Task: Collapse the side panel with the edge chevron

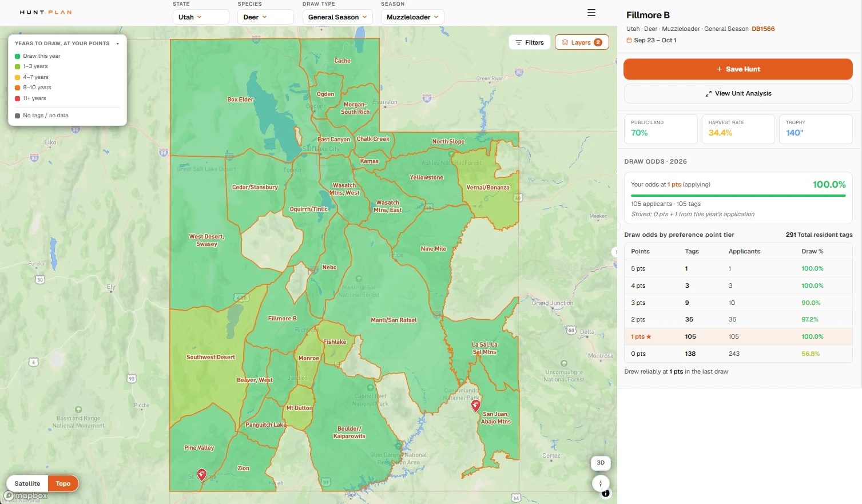Action: pyautogui.click(x=615, y=252)
